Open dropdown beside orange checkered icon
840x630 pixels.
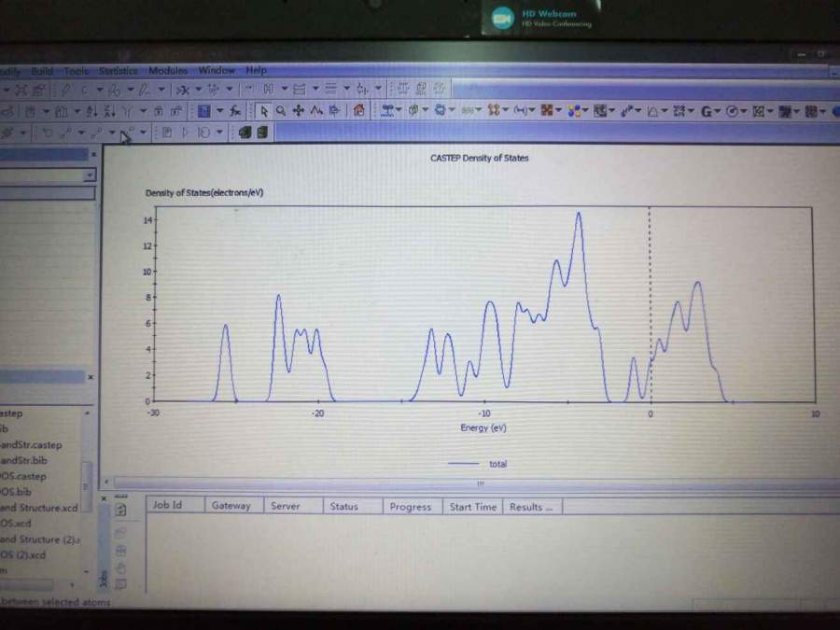pos(558,111)
